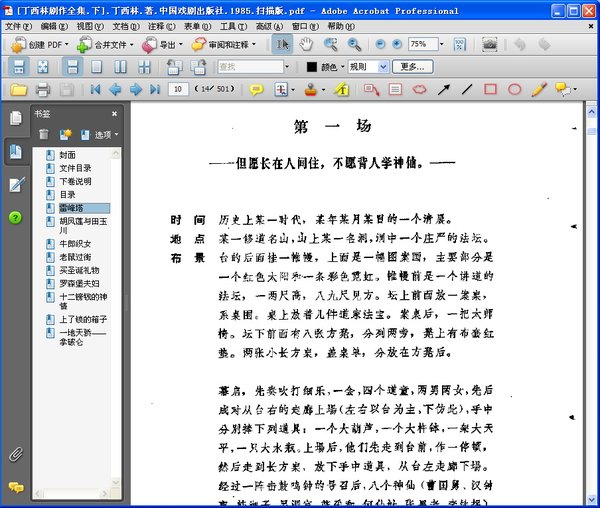Open the 注释 Comments menu
The image size is (600, 508).
(161, 26)
